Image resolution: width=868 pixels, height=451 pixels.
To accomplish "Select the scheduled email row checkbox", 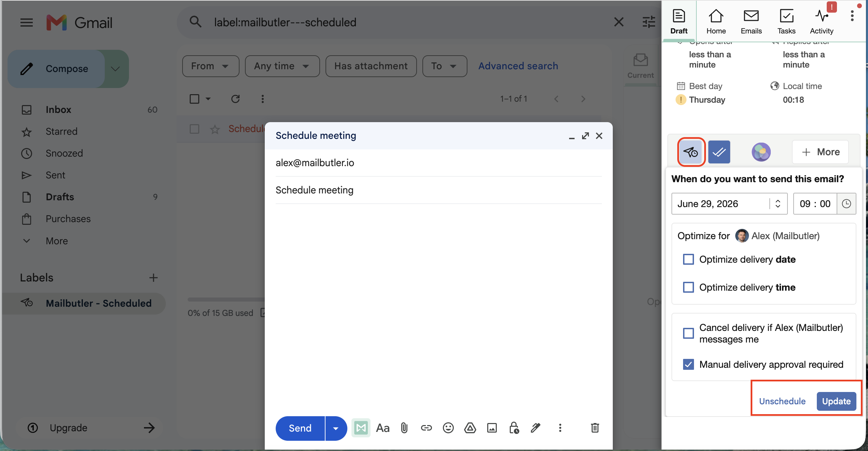I will pyautogui.click(x=194, y=129).
